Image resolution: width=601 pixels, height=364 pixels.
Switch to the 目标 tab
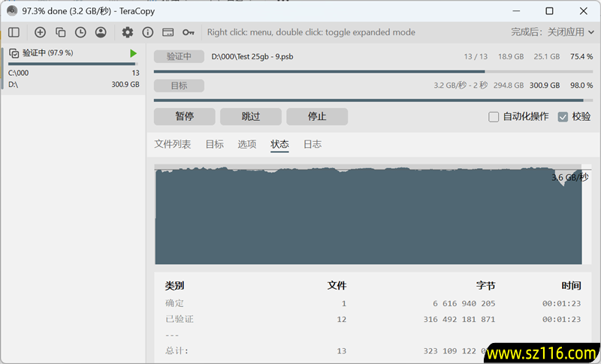coord(215,144)
